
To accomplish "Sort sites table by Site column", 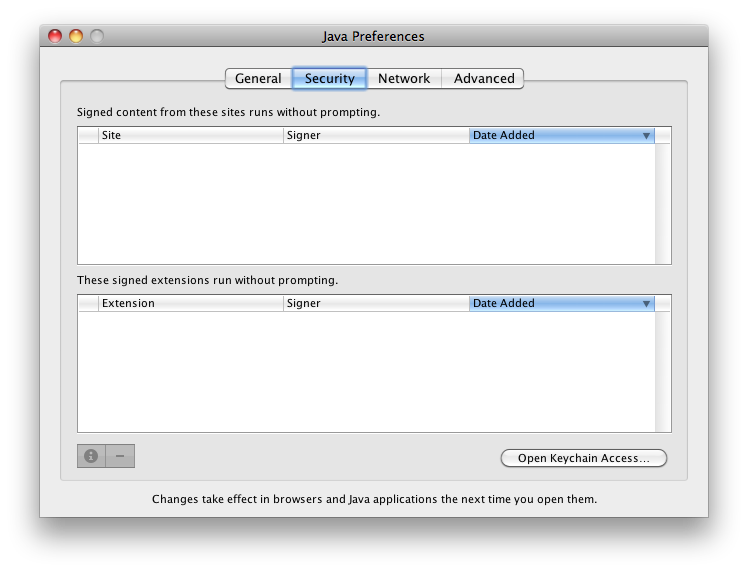I will tap(190, 135).
